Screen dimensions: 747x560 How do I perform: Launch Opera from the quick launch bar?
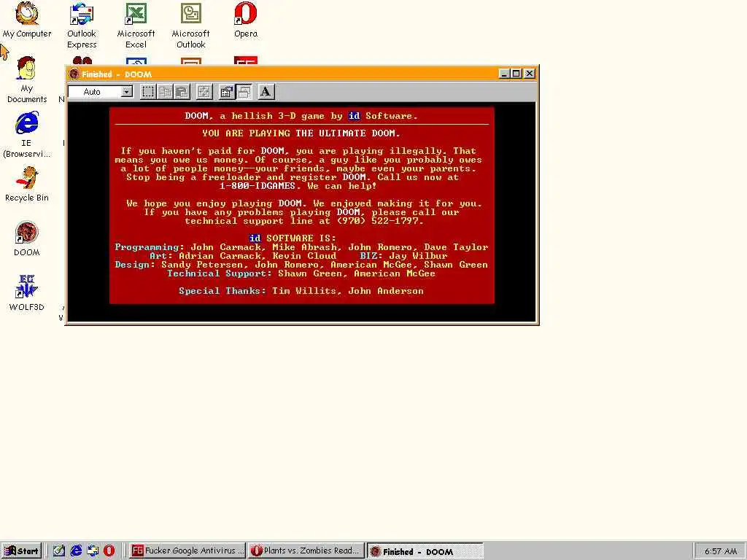point(109,551)
